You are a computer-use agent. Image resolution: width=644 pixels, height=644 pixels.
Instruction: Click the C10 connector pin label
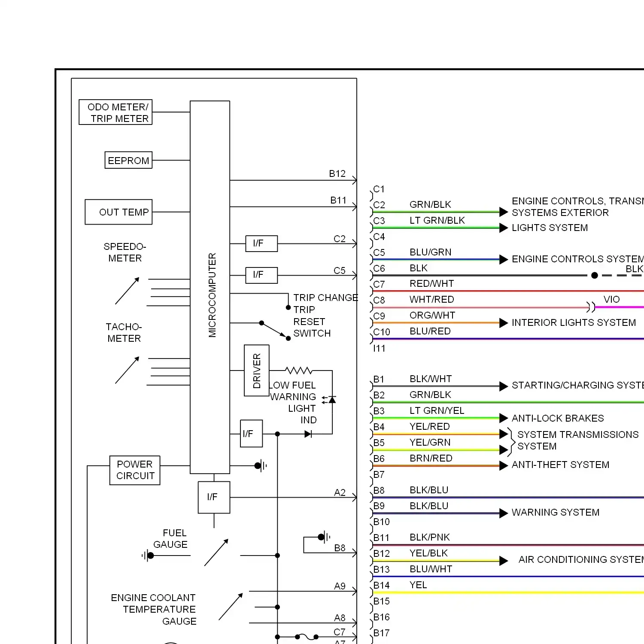click(382, 332)
